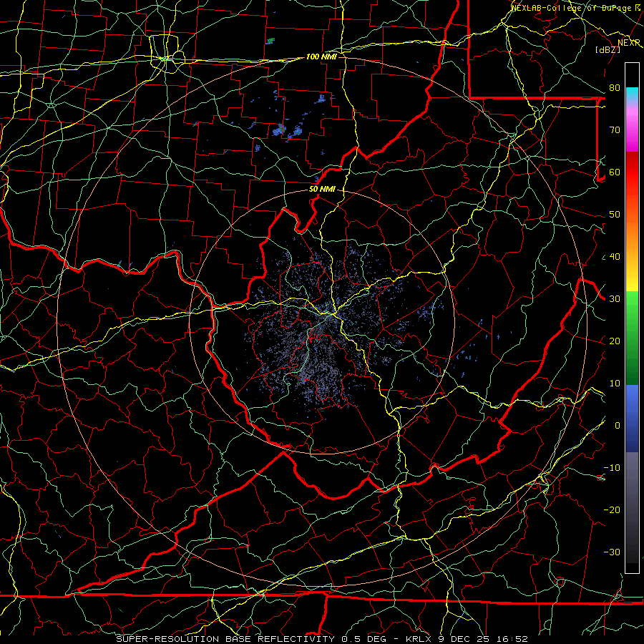Click the "-20" value on the dBZ scale
This screenshot has height=644, width=644.
pos(612,510)
